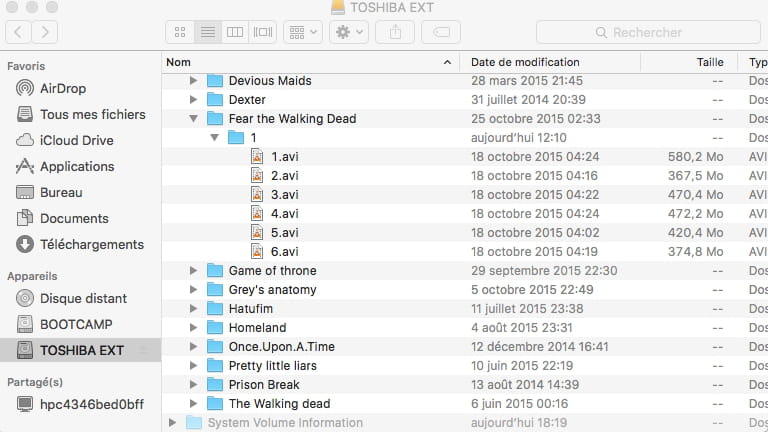Select the Homeland folder name
This screenshot has height=432, width=768.
tap(257, 327)
